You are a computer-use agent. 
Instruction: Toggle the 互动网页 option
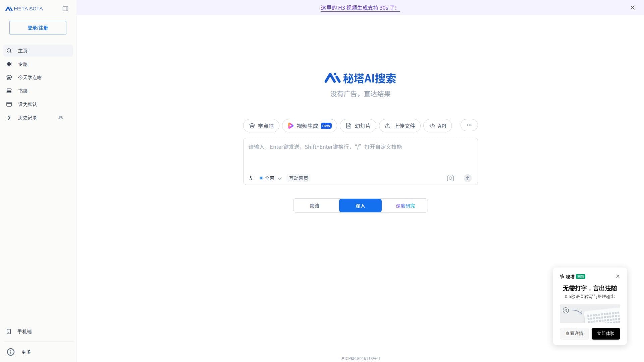click(299, 178)
